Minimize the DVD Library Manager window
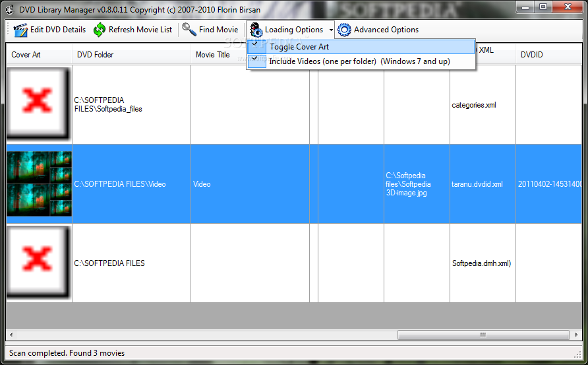Screen dimensions: 588x365 [525, 7]
